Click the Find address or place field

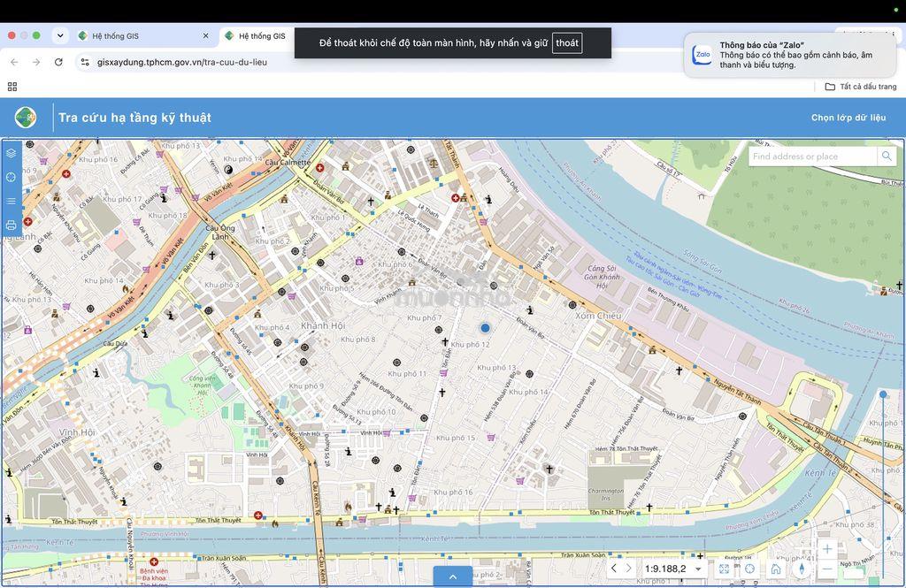pyautogui.click(x=813, y=157)
